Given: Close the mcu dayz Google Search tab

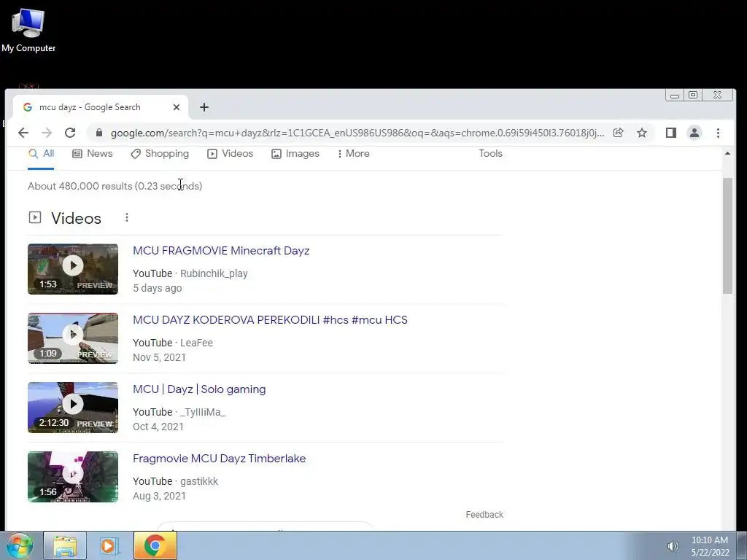Looking at the screenshot, I should coord(177,107).
